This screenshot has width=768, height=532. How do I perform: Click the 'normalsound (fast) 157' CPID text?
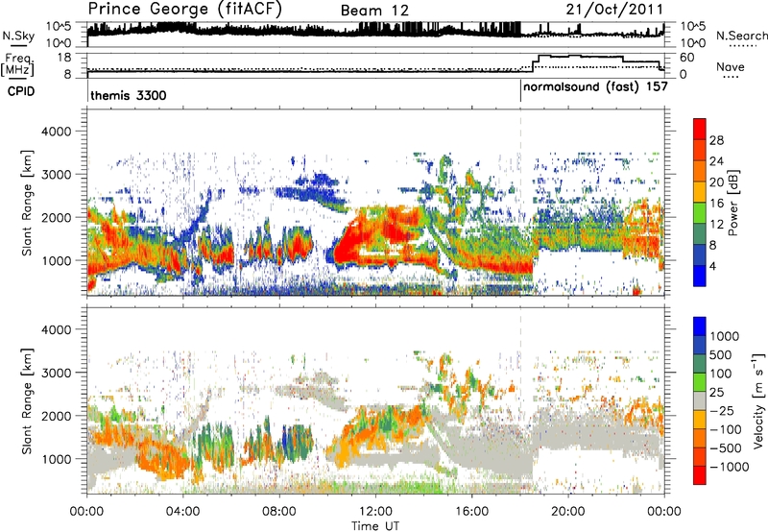[x=595, y=87]
